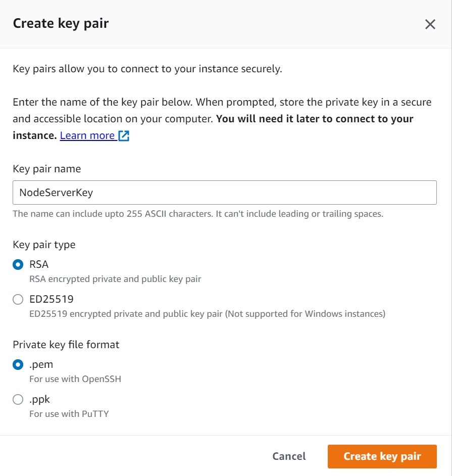Confirm key pair creation with orange button

[x=382, y=456]
